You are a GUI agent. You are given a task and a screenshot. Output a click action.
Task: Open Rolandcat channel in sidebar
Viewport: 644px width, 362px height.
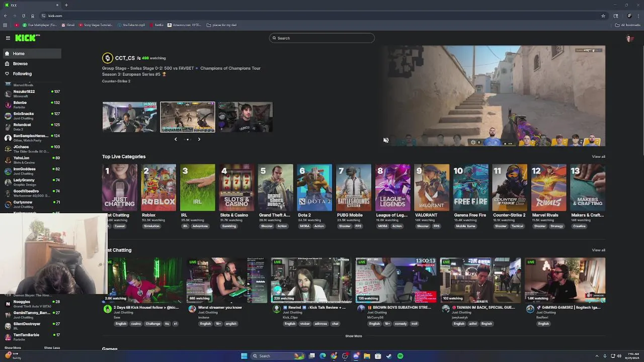click(31, 127)
